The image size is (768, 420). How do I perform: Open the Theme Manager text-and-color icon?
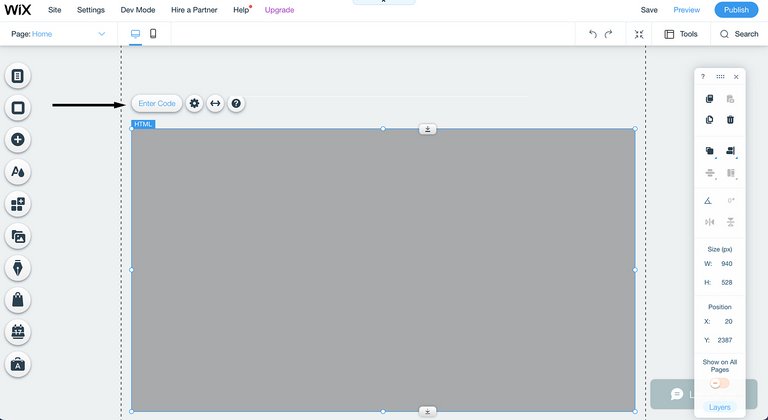click(18, 172)
